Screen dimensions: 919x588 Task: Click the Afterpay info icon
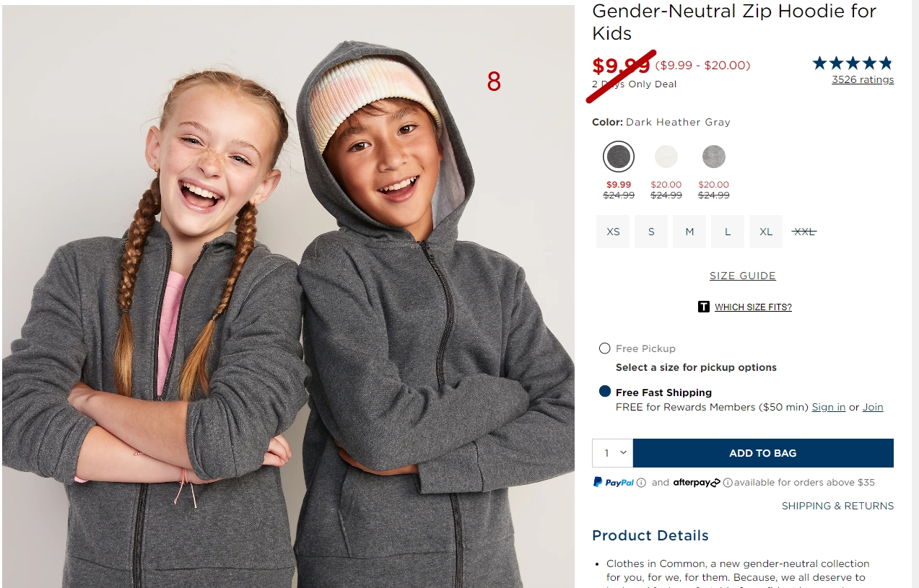pos(728,483)
